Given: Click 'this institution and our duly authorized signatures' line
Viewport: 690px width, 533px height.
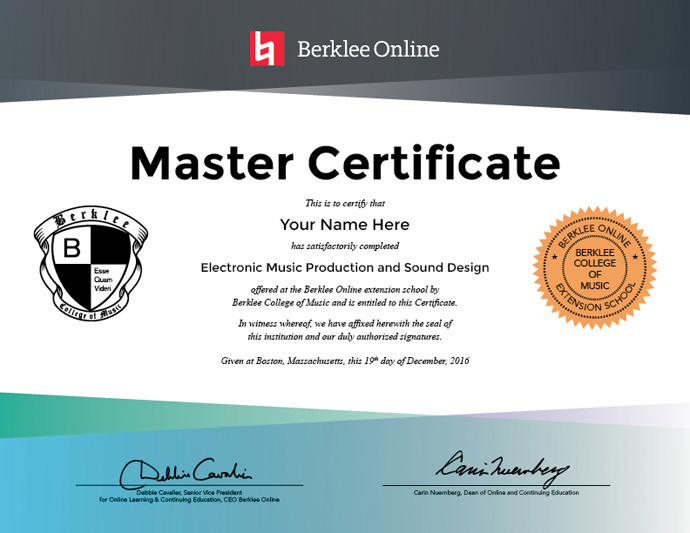Looking at the screenshot, I should 345,337.
